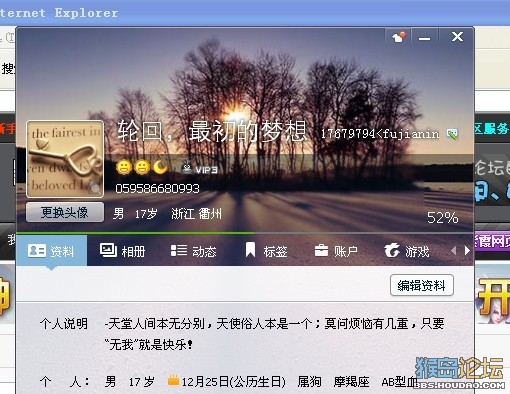
Task: Switch to the 相册 album tab
Action: point(122,251)
